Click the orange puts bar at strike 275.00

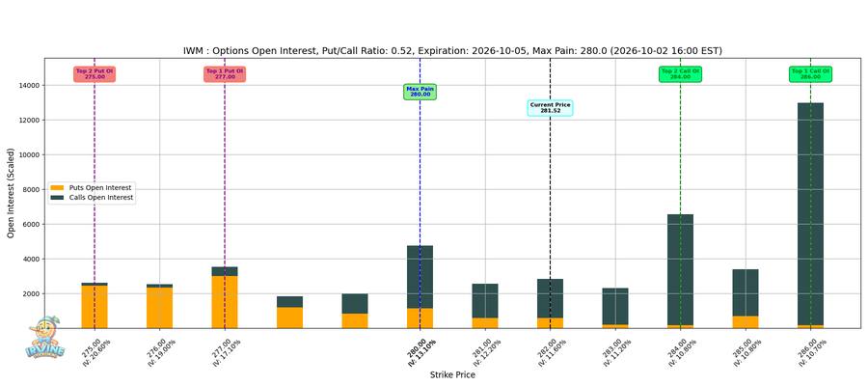[x=95, y=307]
